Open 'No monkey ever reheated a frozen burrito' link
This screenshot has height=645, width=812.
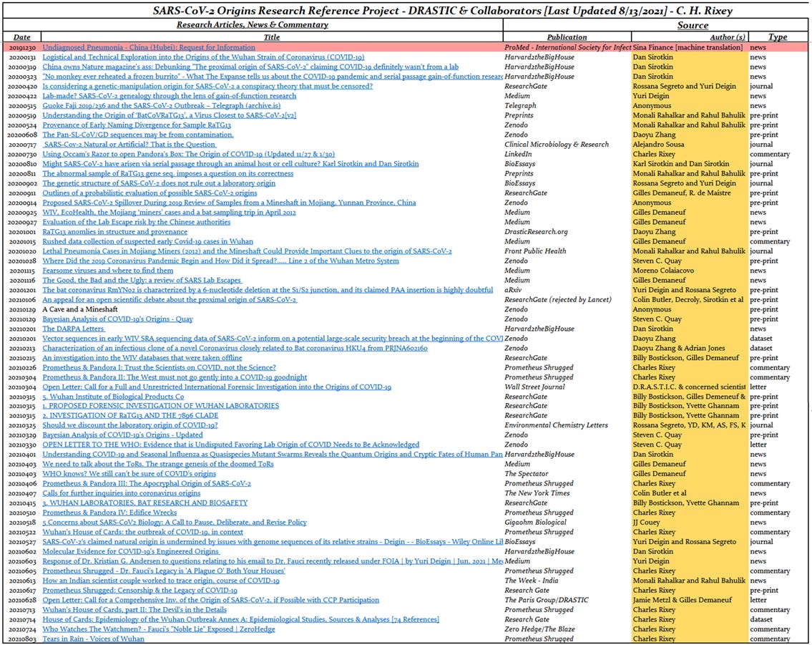(x=273, y=76)
